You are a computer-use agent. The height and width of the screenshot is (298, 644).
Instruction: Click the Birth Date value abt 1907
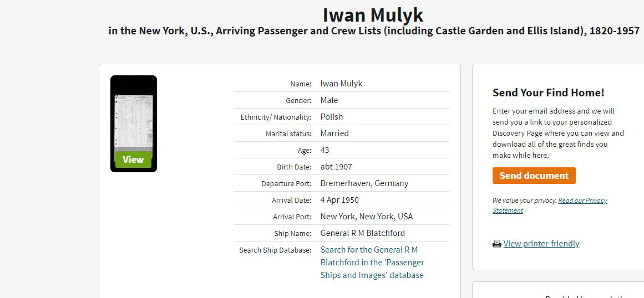(x=336, y=167)
